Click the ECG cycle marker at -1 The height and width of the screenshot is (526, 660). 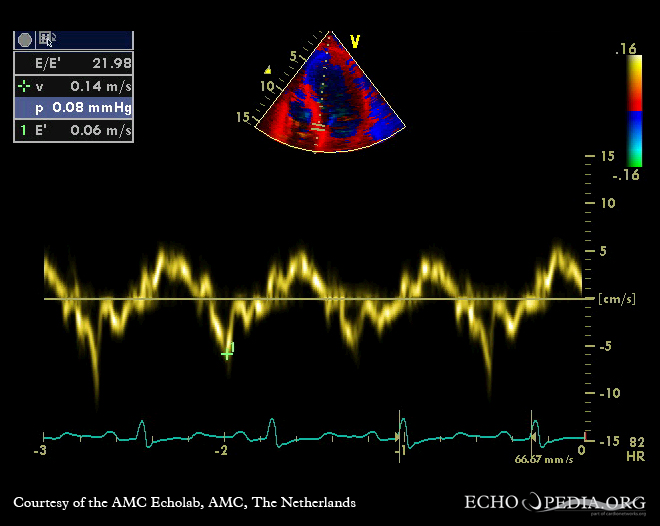click(x=400, y=432)
